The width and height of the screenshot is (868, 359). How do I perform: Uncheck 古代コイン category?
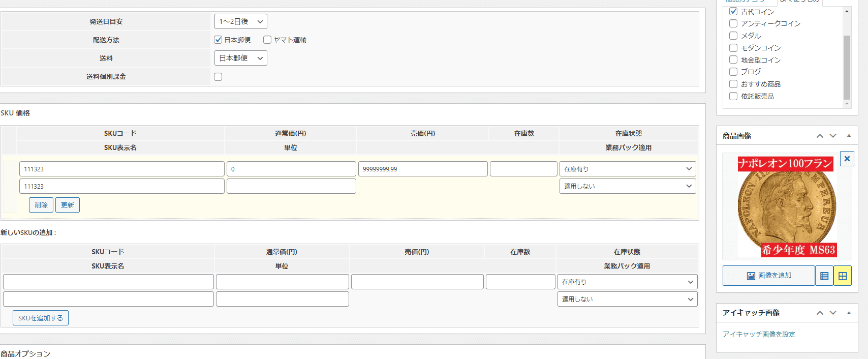click(x=733, y=11)
